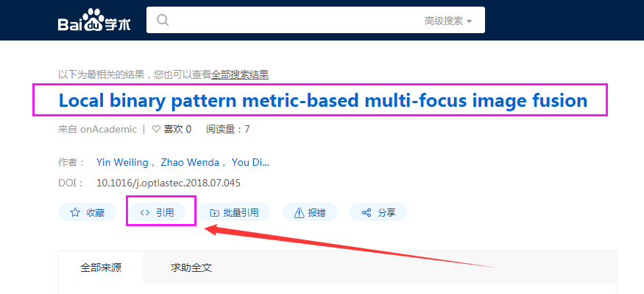644x294 pixels.
Task: Click the 收藏 favorite star button
Action: click(87, 213)
